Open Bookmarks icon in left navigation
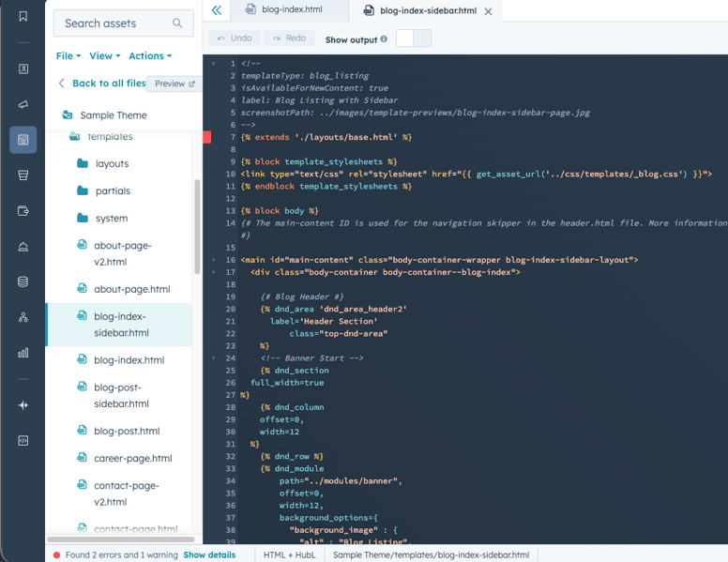 (23, 17)
